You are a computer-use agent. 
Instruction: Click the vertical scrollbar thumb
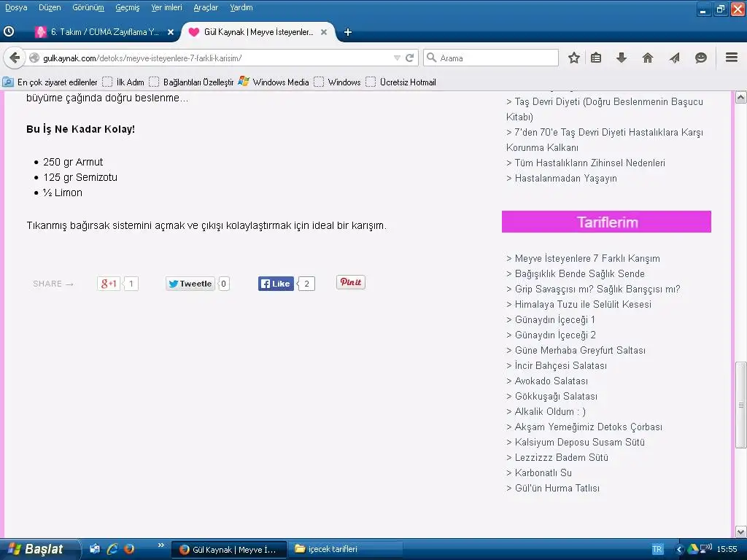pos(741,404)
